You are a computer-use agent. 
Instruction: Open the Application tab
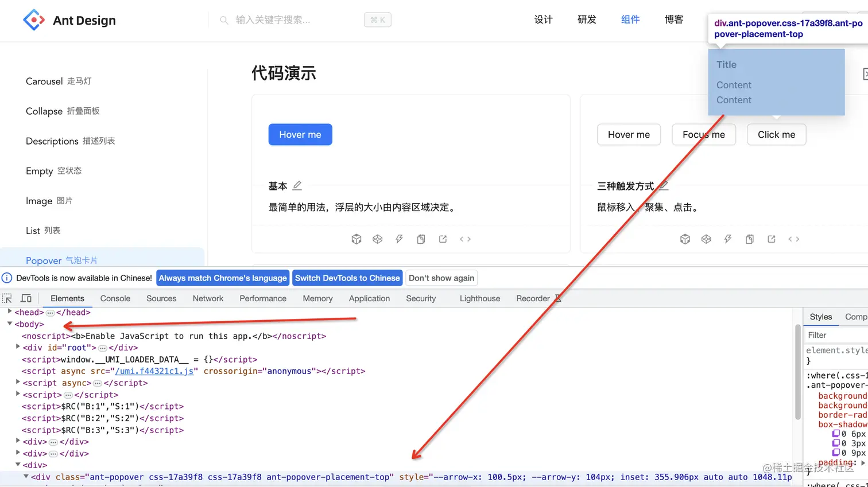point(369,298)
